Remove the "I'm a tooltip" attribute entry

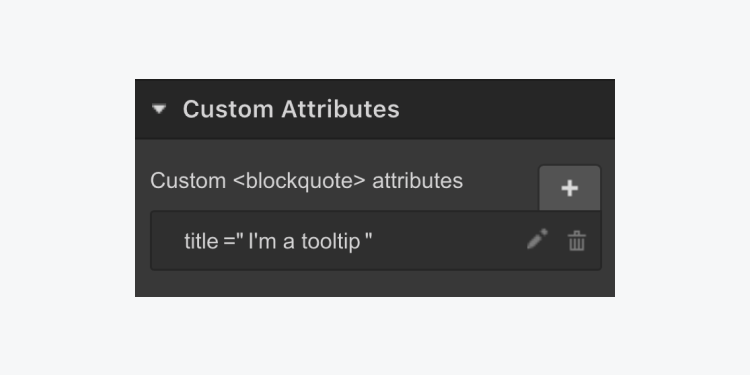point(577,240)
